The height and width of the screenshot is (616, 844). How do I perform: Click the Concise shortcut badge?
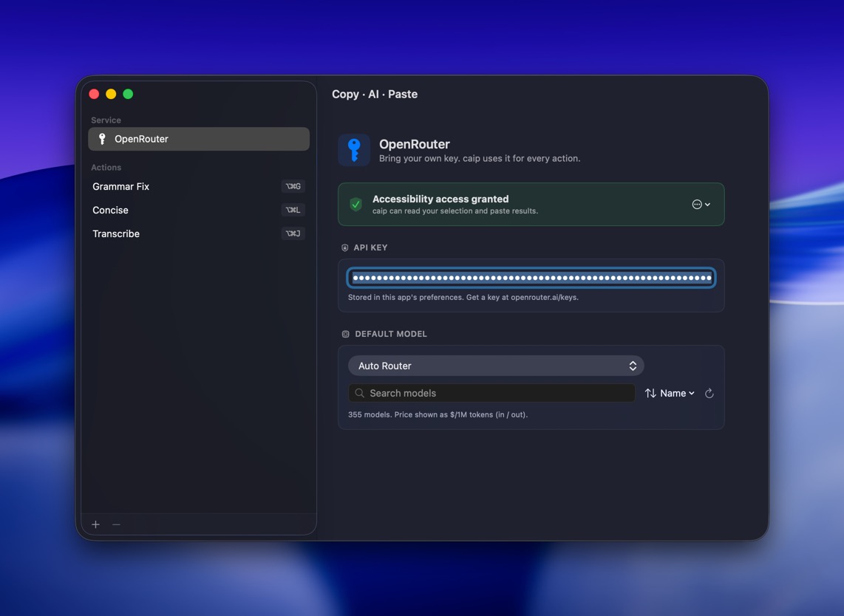293,210
